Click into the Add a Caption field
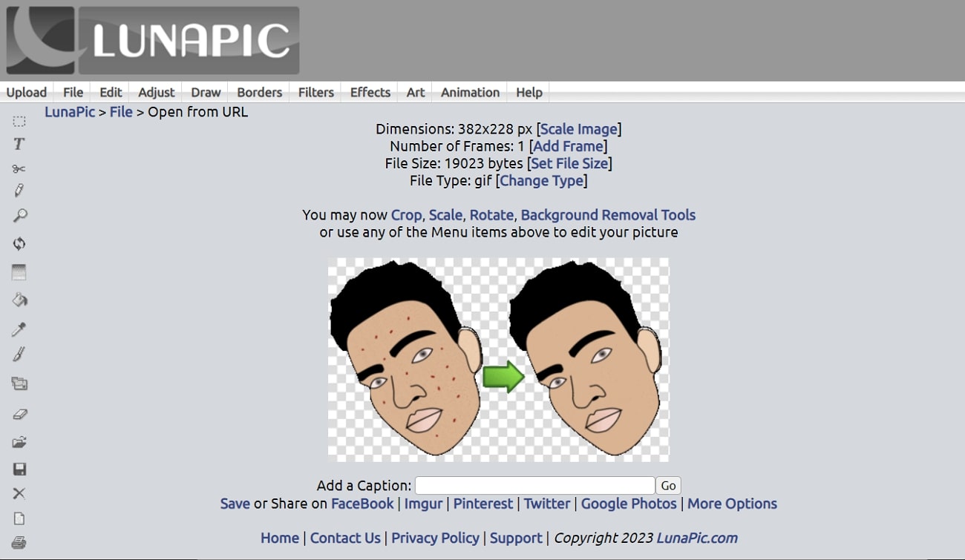This screenshot has width=965, height=560. (x=534, y=486)
